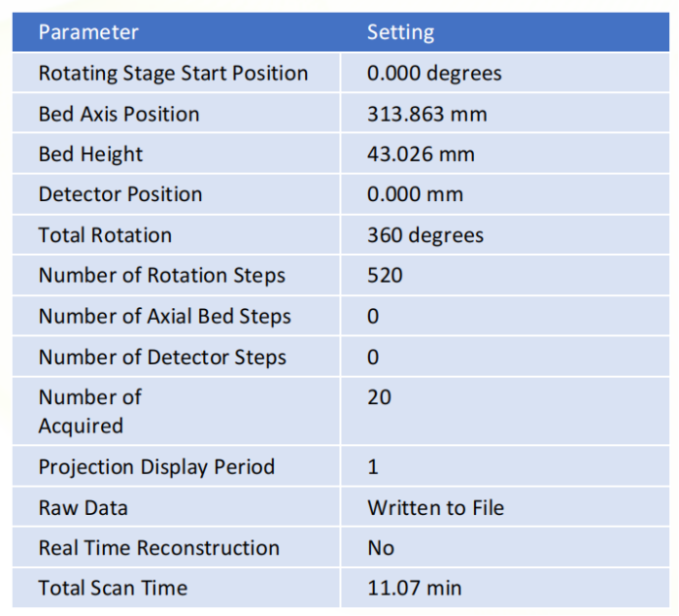
Task: Click the 520 rotation steps value
Action: point(385,276)
